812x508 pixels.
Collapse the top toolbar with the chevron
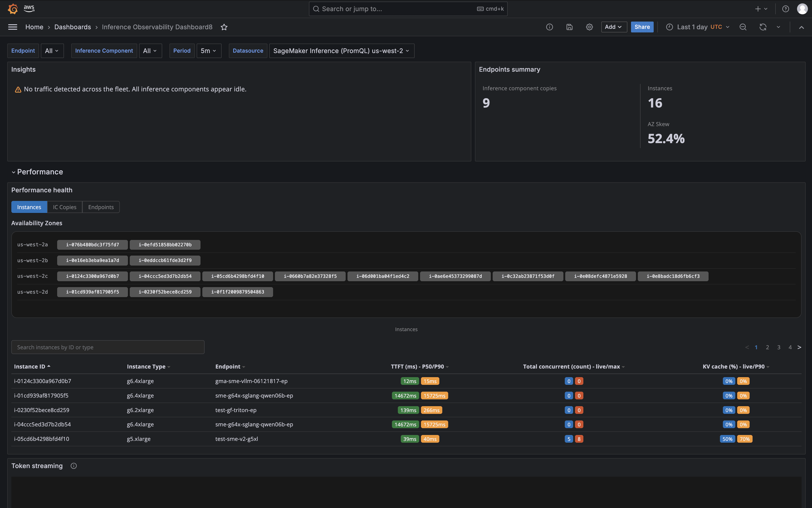[801, 27]
